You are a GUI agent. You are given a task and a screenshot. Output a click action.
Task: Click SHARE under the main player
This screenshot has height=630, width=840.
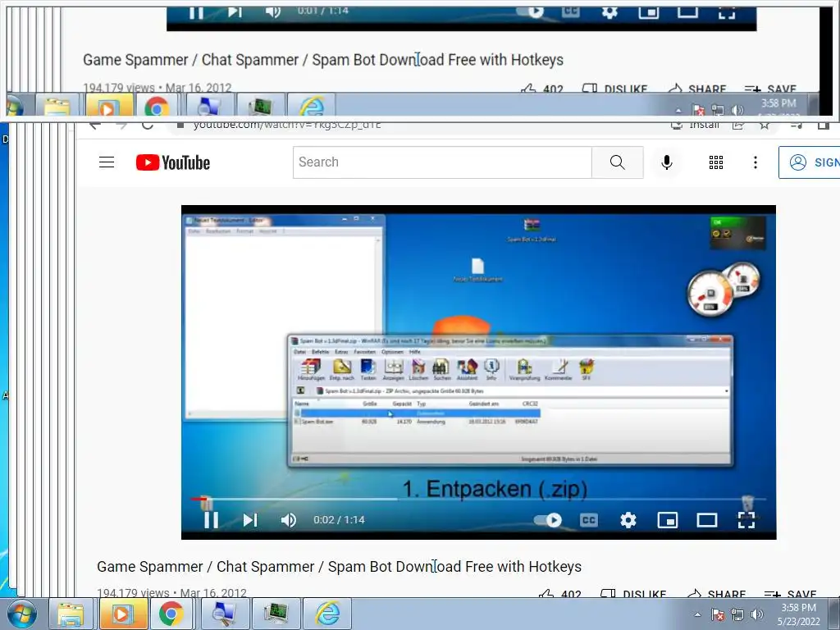coord(716,594)
